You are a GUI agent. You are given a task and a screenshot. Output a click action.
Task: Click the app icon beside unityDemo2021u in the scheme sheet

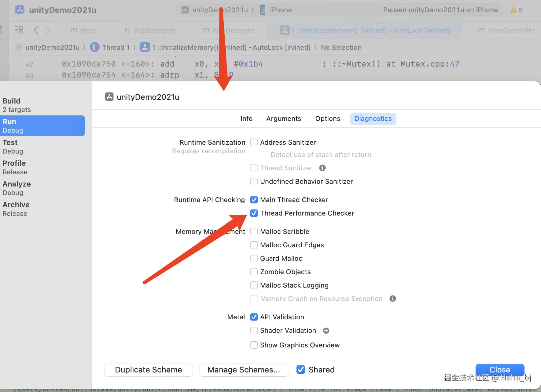coord(109,97)
